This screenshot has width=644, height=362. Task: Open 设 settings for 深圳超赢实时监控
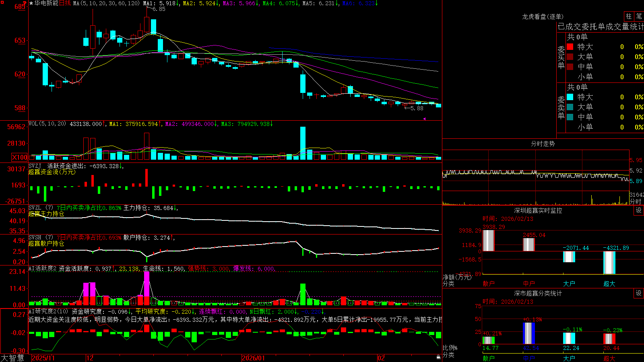coord(638,210)
